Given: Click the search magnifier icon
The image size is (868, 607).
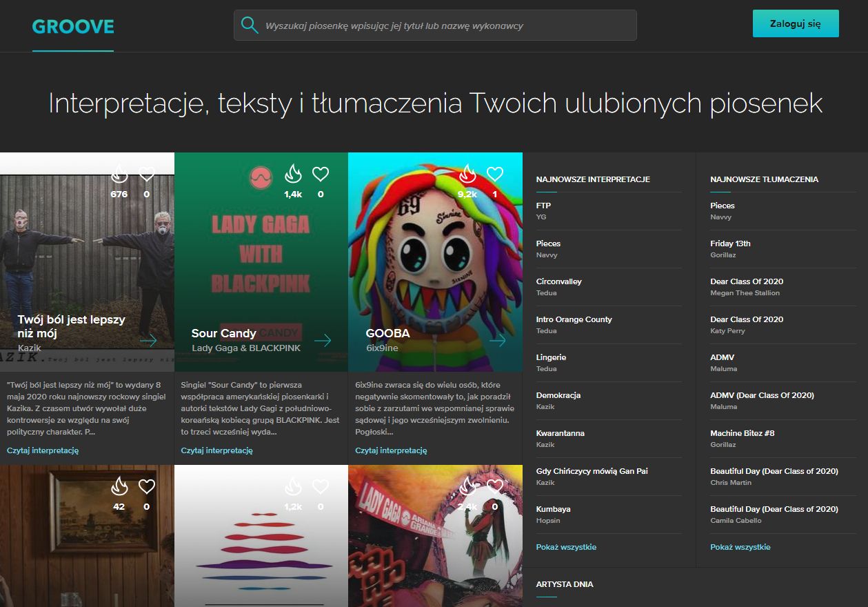Looking at the screenshot, I should coord(250,26).
